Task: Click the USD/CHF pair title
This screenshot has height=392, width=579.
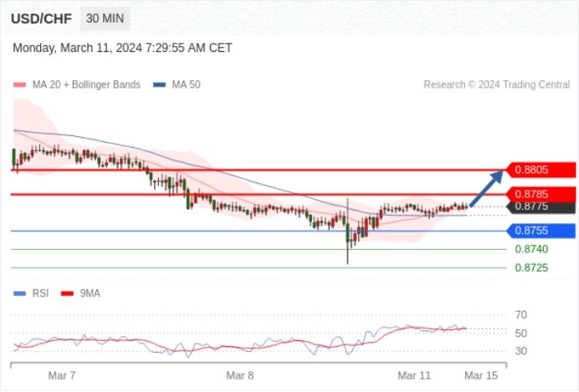Action: (41, 19)
